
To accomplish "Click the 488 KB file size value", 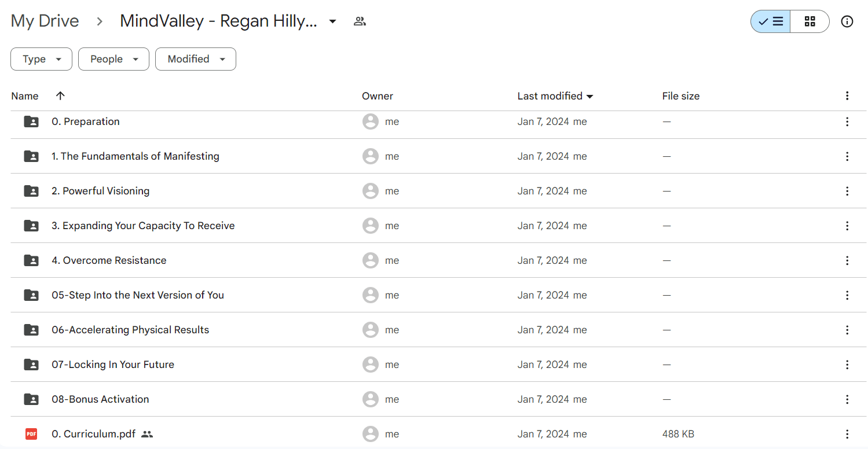I will tap(678, 434).
